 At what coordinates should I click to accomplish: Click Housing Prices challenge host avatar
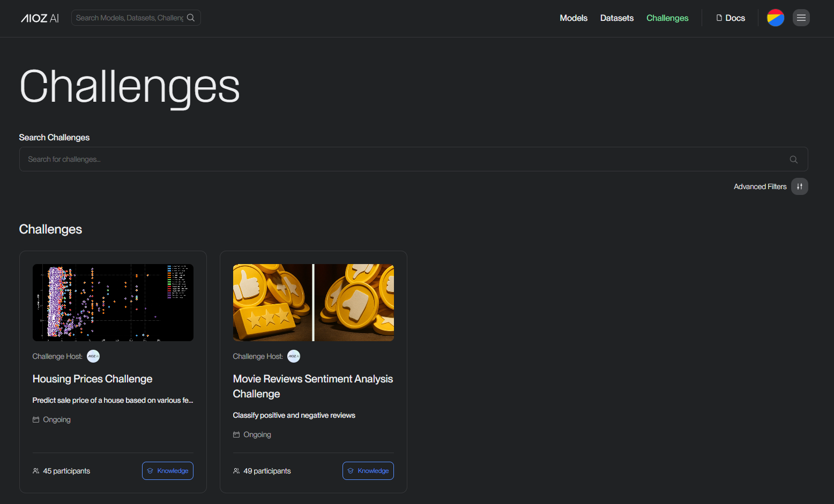click(x=93, y=356)
